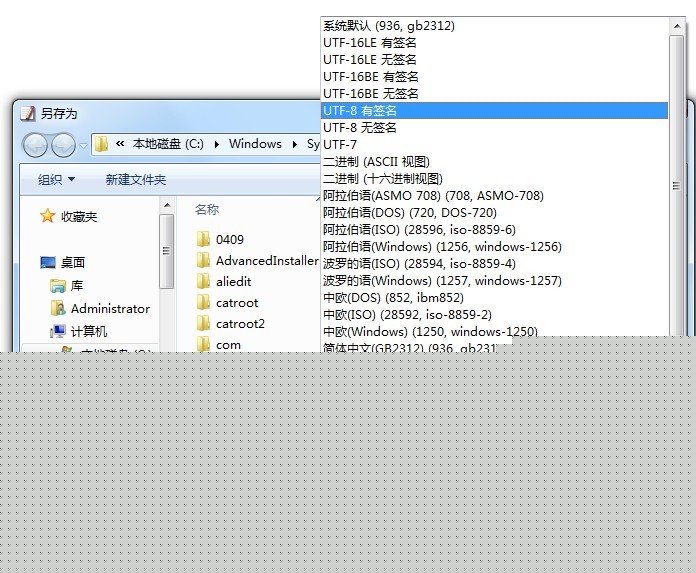Viewport: 696px width, 573px height.
Task: Click the 库 library icon
Action: click(58, 285)
